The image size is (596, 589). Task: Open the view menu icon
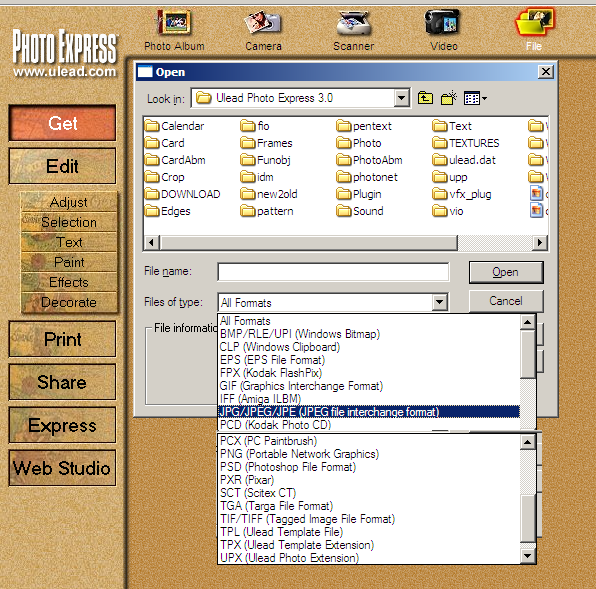(x=475, y=99)
